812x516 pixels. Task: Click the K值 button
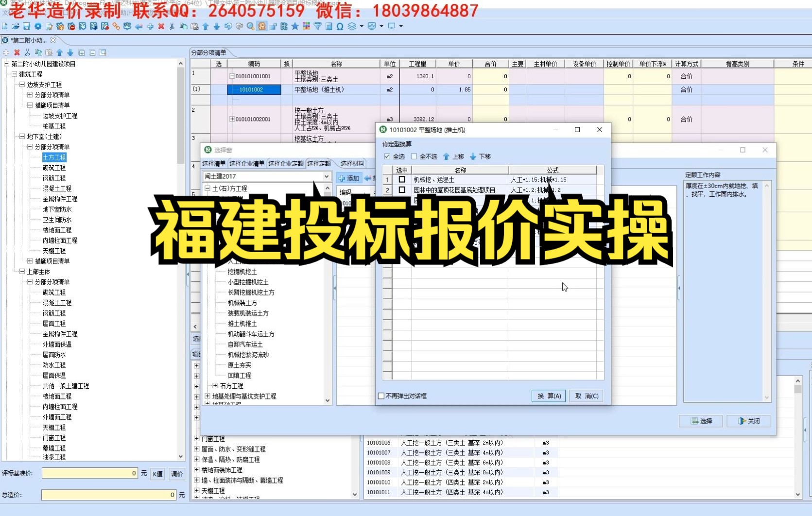(157, 474)
